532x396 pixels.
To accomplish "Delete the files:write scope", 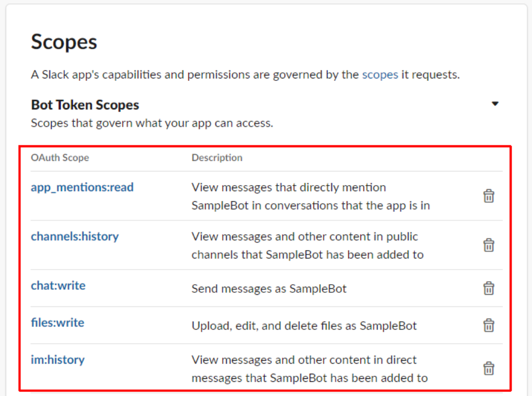I will (488, 325).
